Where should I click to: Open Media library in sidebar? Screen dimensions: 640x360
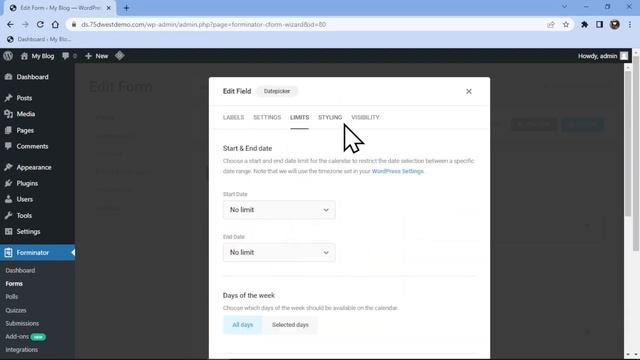coord(26,114)
